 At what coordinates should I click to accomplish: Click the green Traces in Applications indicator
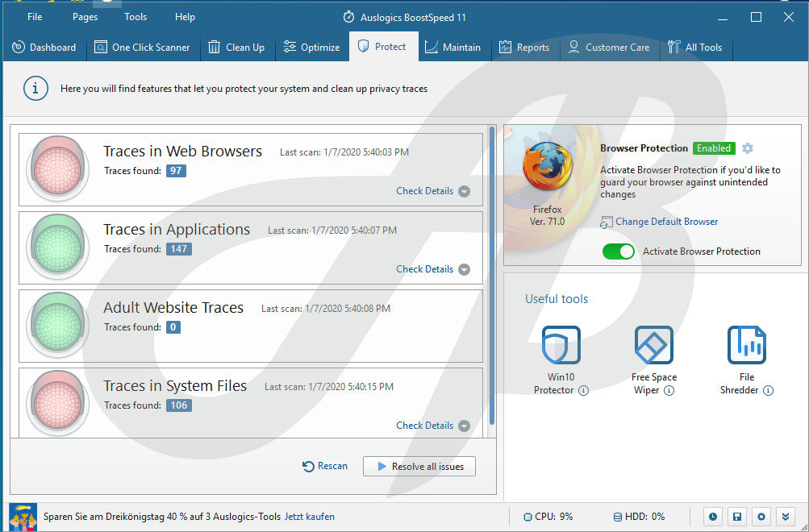58,247
